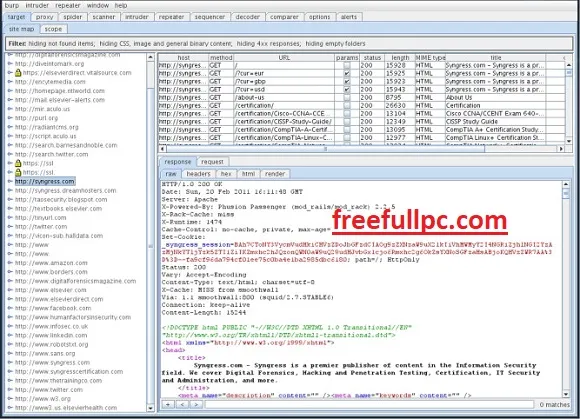The image size is (580, 419).
Task: Expand the http://tinyurl.com tree node
Action: coord(10,217)
